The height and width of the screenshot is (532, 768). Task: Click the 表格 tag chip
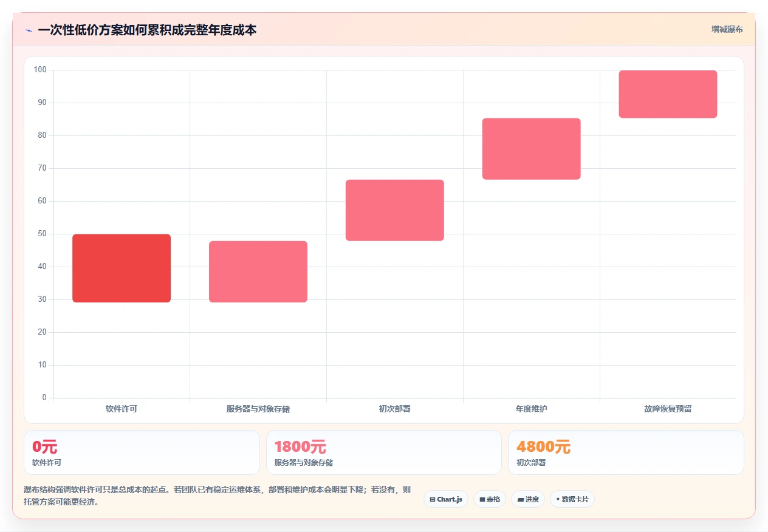490,499
